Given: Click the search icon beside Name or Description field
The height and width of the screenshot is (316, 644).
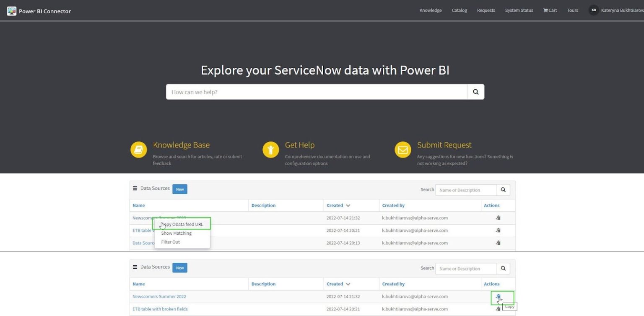Looking at the screenshot, I should 503,189.
